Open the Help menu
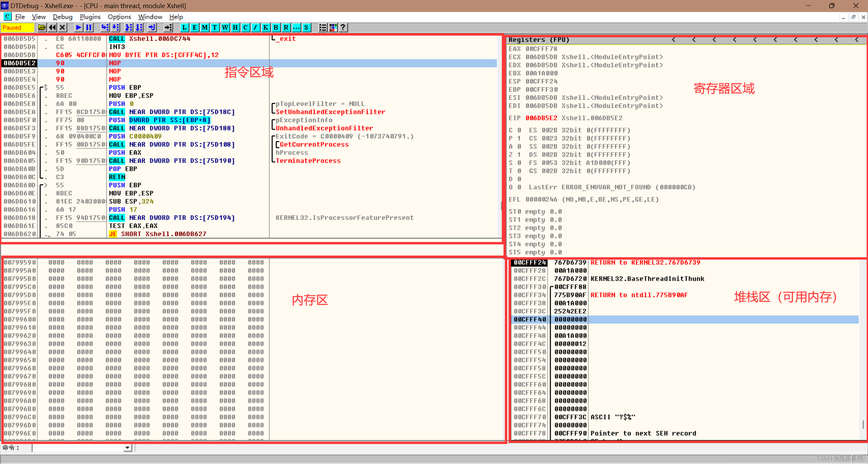This screenshot has height=464, width=868. pyautogui.click(x=176, y=17)
